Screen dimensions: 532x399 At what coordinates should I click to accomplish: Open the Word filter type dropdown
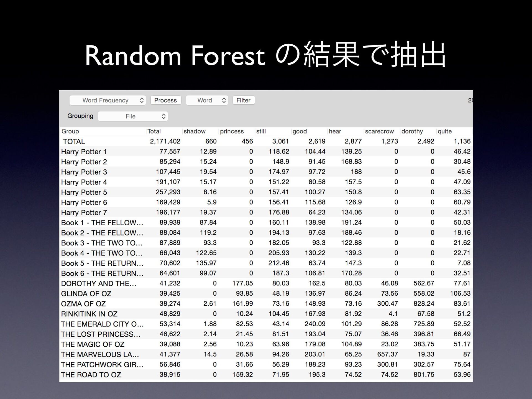[x=207, y=100]
